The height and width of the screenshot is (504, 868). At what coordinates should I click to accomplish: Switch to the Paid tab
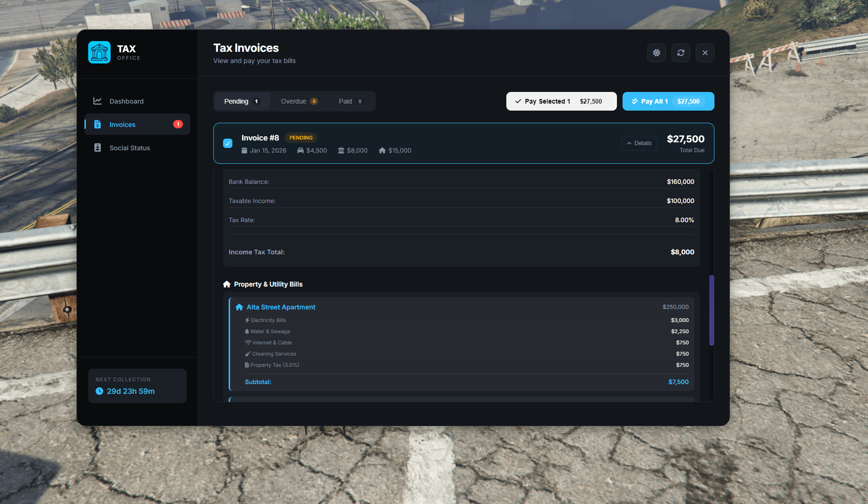pyautogui.click(x=350, y=101)
